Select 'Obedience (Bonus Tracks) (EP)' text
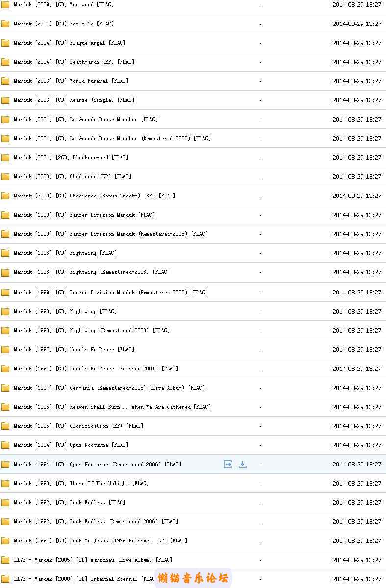The image size is (386, 588). [x=112, y=196]
